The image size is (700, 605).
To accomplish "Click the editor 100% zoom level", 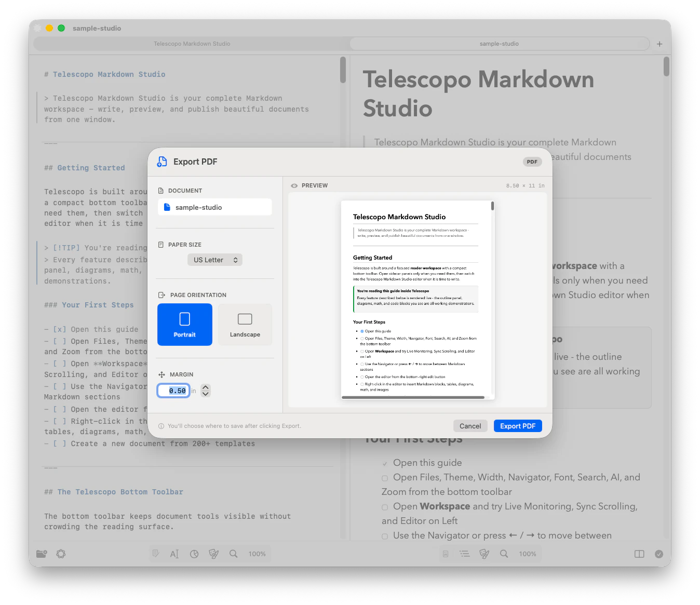I will point(257,554).
